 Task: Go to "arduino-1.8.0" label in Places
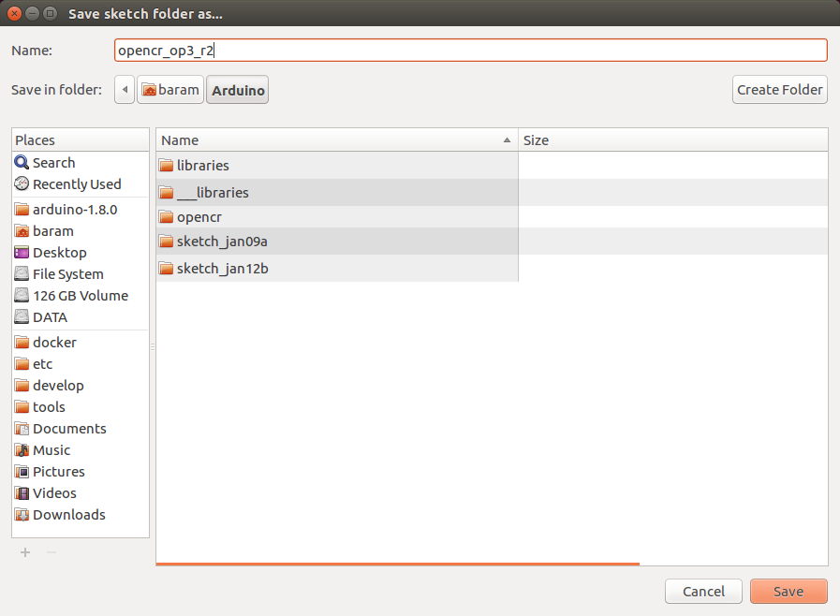click(x=75, y=210)
